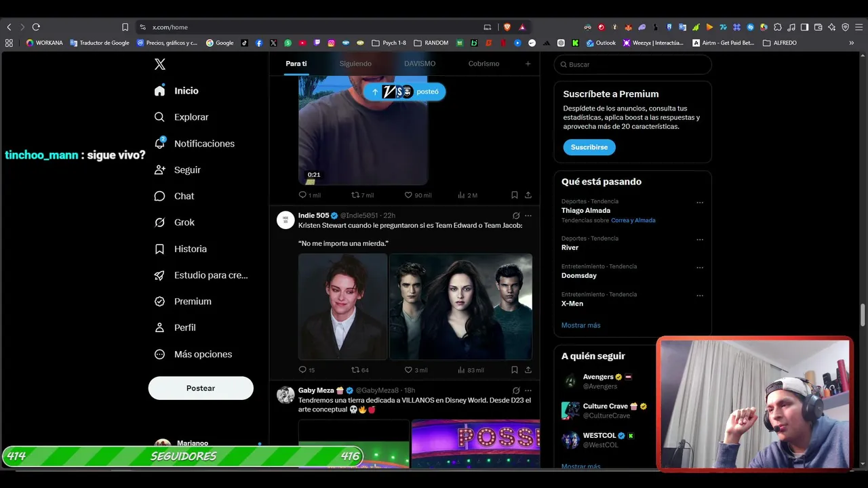This screenshot has height=488, width=868.
Task: Open more options for Thiago Almada trend
Action: click(700, 203)
